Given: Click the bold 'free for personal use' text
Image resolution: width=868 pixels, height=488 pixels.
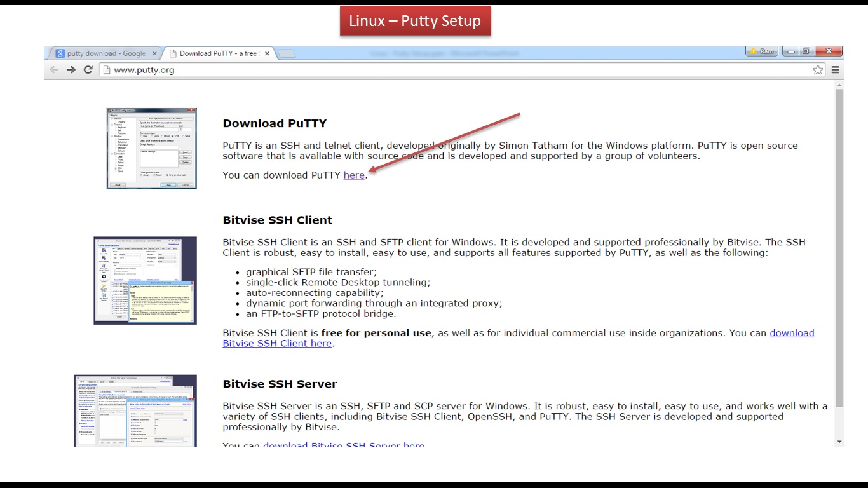Looking at the screenshot, I should pyautogui.click(x=376, y=333).
